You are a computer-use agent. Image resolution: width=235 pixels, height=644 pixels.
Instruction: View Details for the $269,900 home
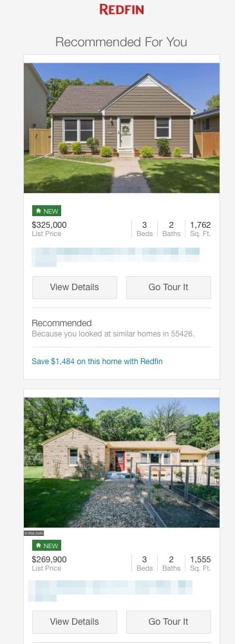tap(74, 622)
